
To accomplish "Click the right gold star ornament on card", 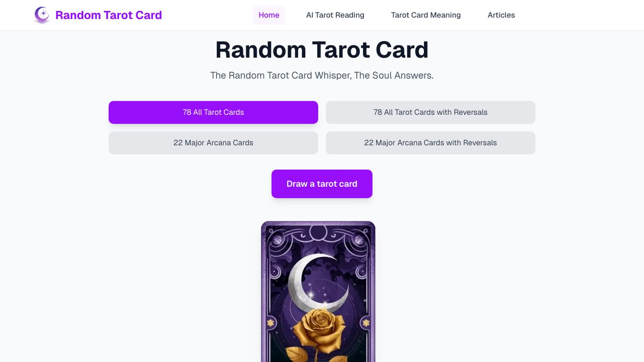I will [366, 322].
